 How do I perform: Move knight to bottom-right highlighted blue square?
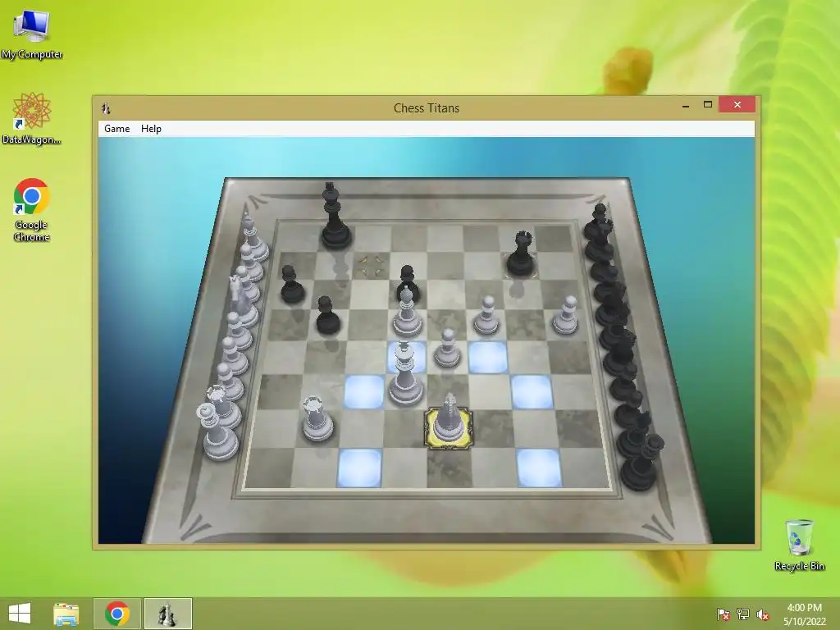538,467
